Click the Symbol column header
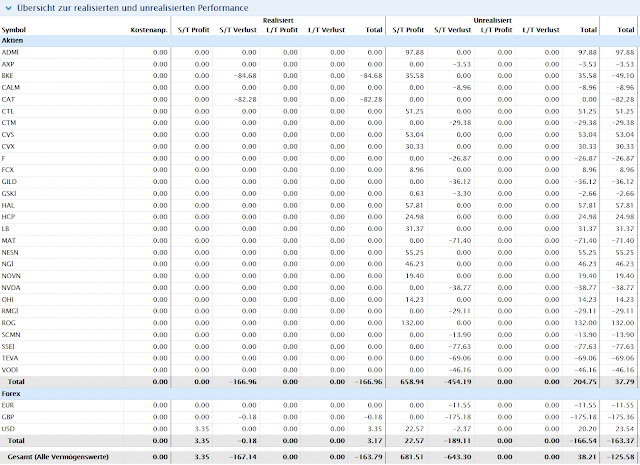Viewport: 640px width, 465px height. 13,30
